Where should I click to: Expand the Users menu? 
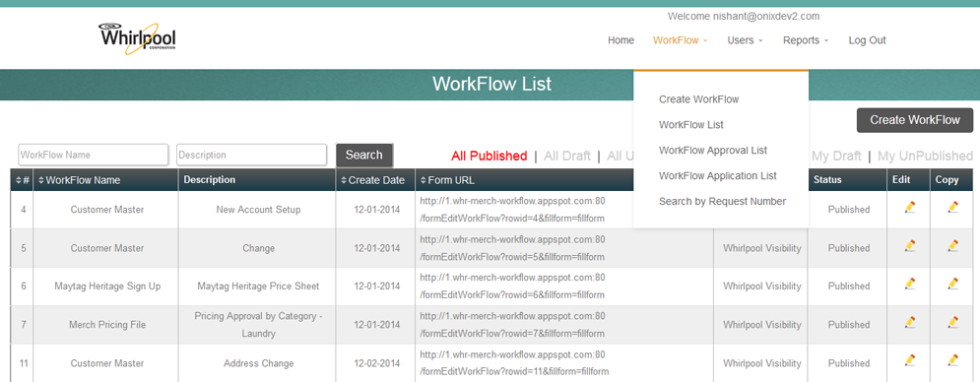coord(745,40)
